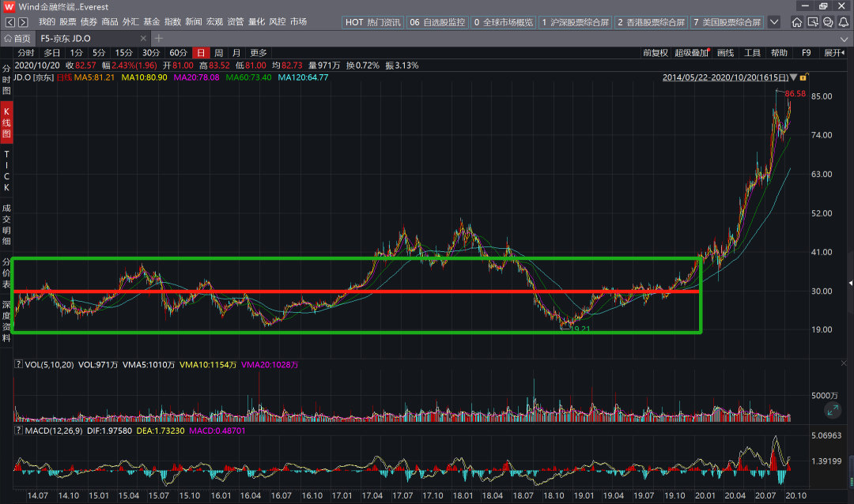Select the 周 weekly period
Screen dimensions: 854x504
point(218,53)
